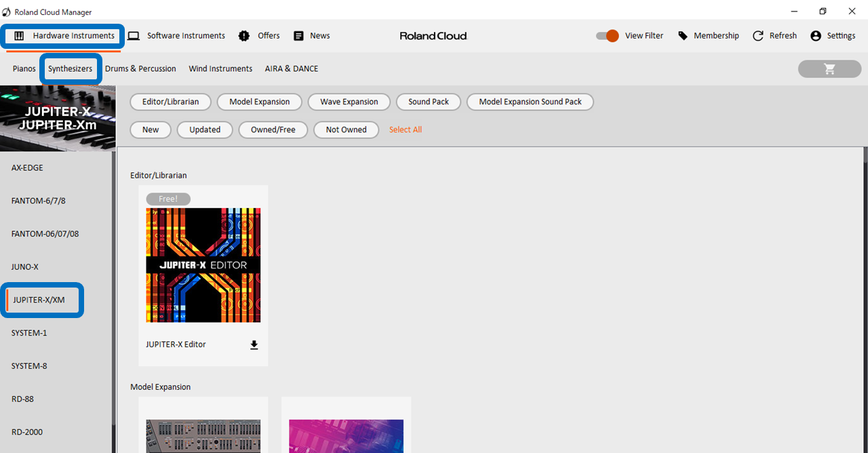
Task: Open the Offers section
Action: 259,36
